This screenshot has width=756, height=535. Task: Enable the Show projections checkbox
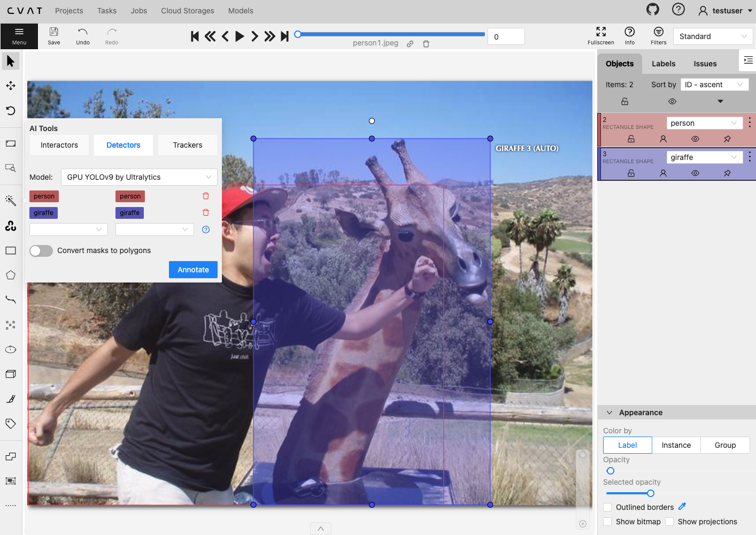tap(670, 522)
